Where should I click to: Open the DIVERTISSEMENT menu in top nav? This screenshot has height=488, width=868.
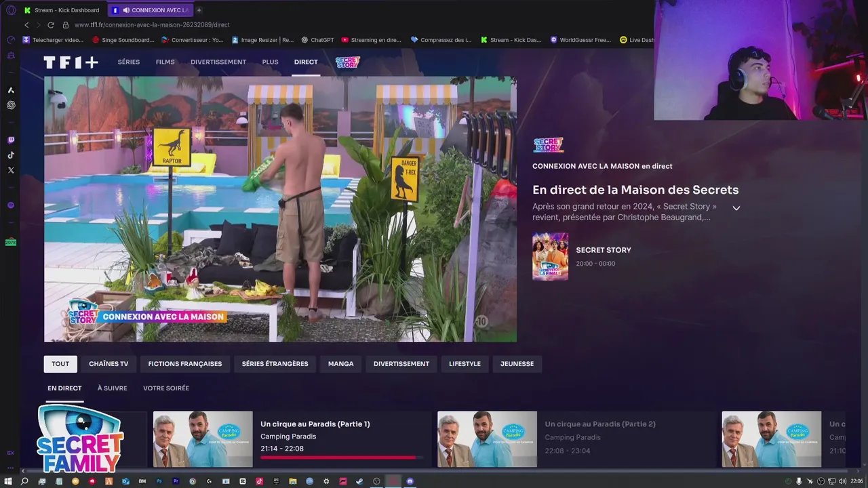tap(218, 62)
